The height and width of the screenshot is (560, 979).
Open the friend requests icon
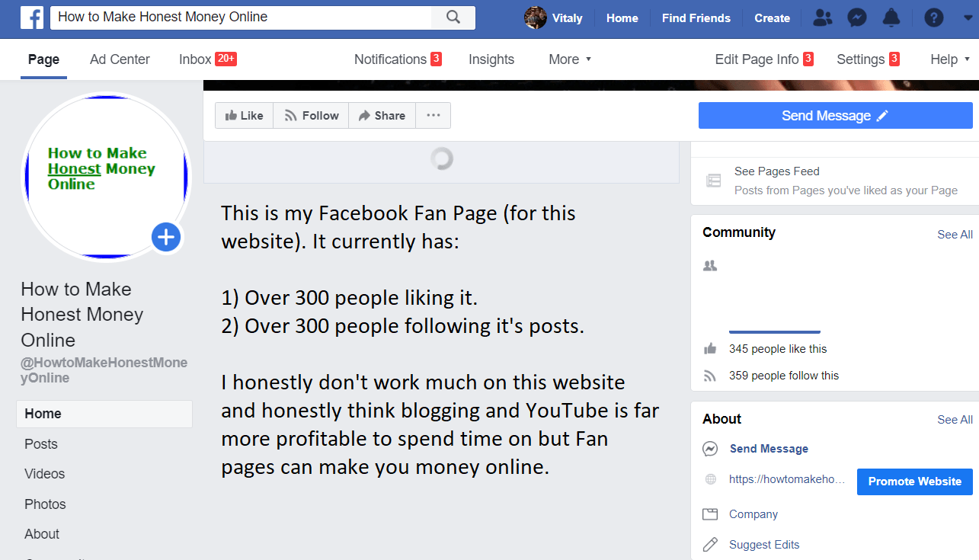[x=823, y=18]
